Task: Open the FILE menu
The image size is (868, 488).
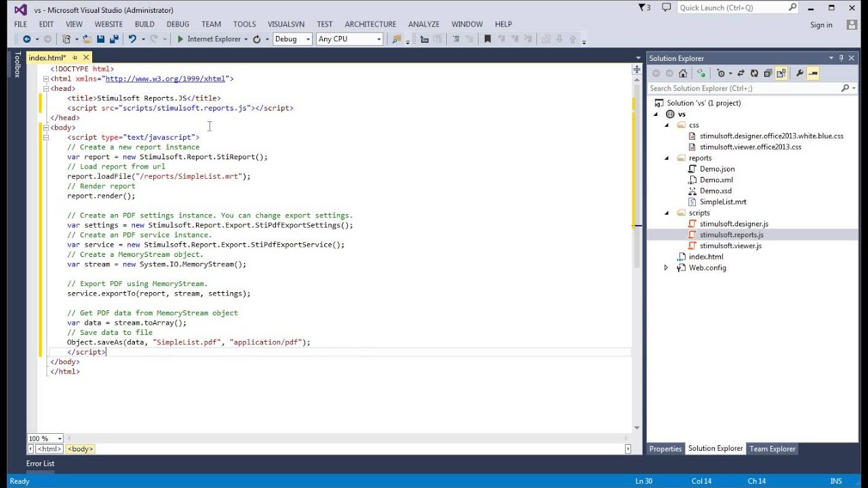Action: (x=21, y=24)
